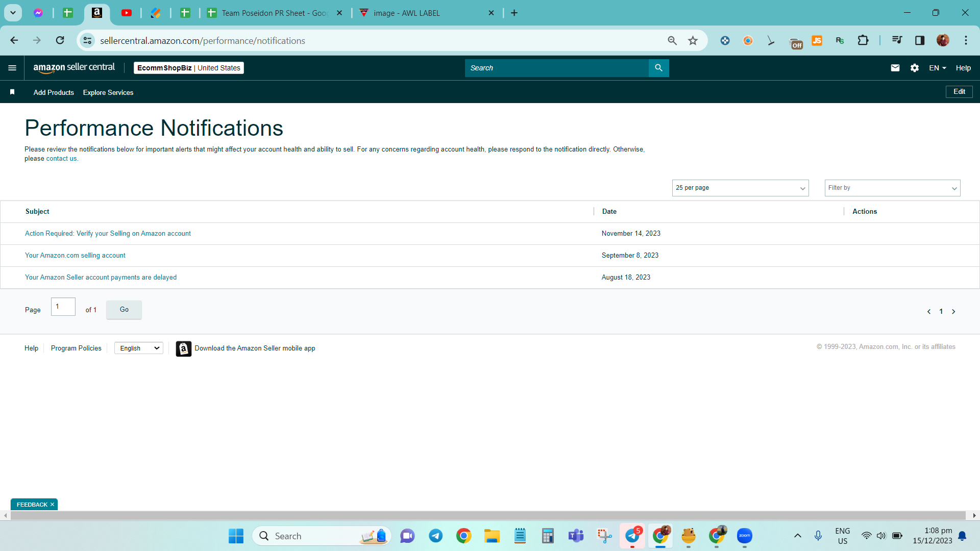
Task: Sort by the Date column header
Action: click(x=609, y=211)
